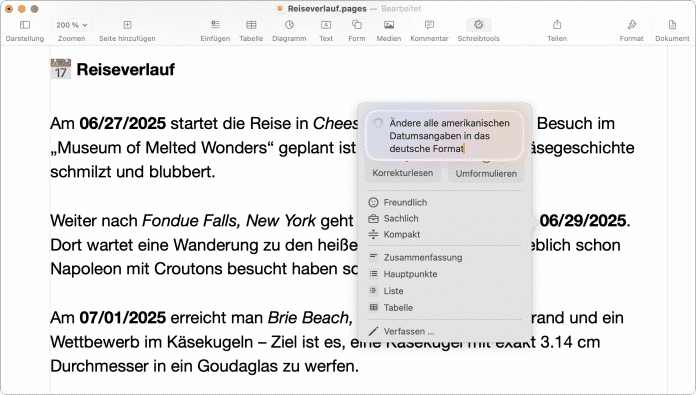Image resolution: width=696 pixels, height=395 pixels.
Task: Click the Bearbeitet status in title bar
Action: coord(401,8)
